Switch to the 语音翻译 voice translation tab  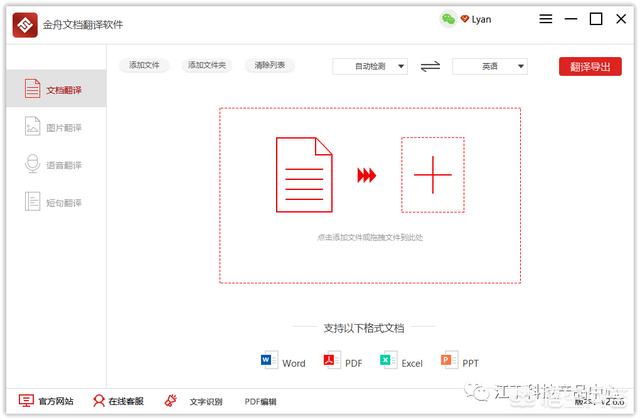(x=56, y=164)
